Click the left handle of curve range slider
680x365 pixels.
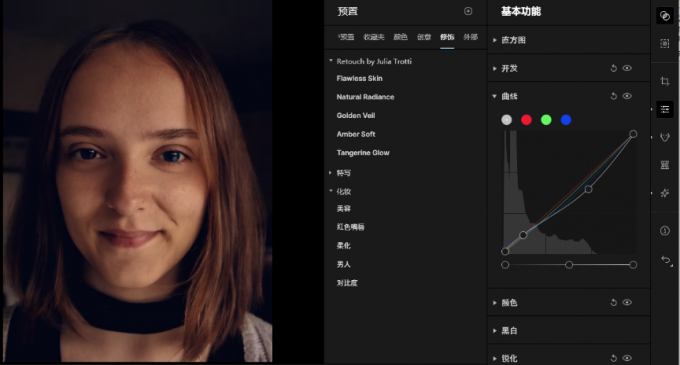pyautogui.click(x=505, y=265)
